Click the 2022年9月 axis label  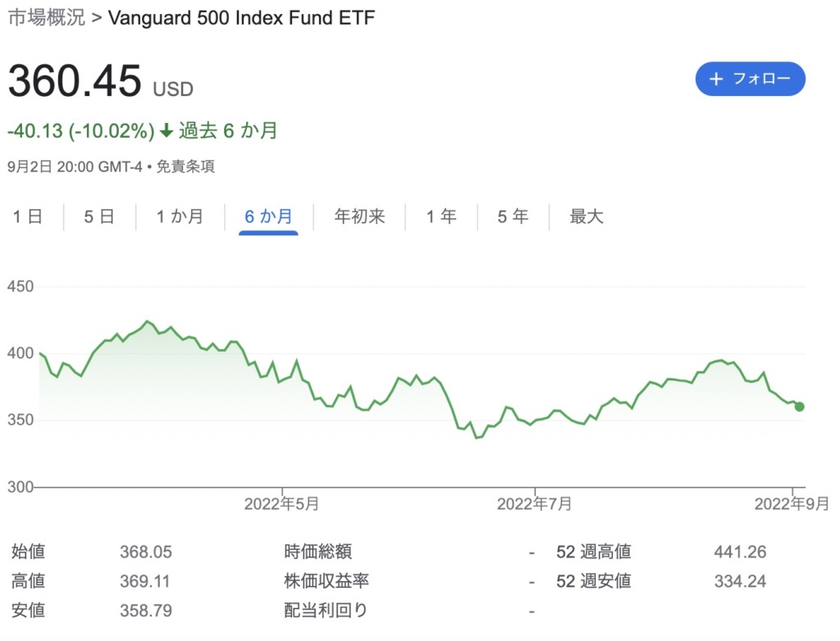coord(792,504)
